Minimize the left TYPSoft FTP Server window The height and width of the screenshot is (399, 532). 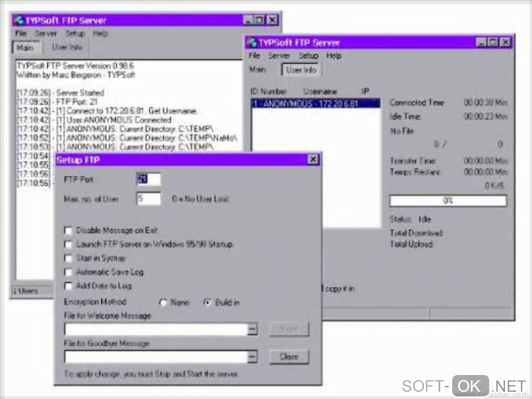point(249,20)
